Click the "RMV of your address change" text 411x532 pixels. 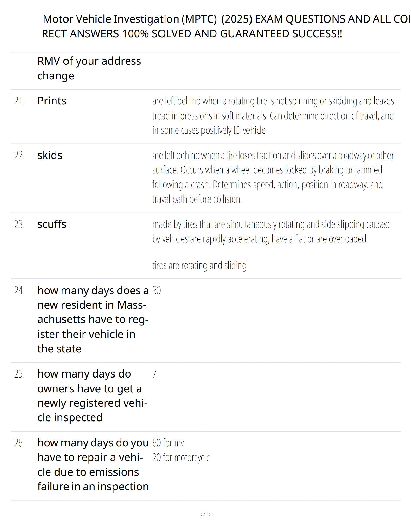[89, 68]
